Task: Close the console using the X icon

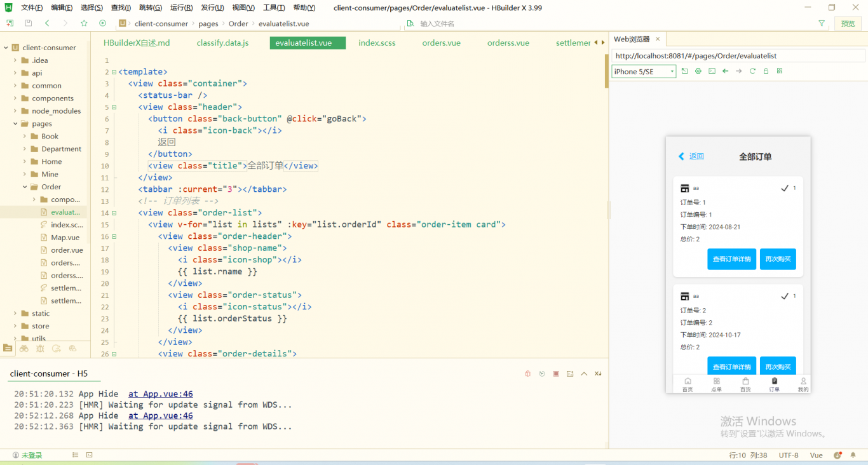Action: click(598, 374)
